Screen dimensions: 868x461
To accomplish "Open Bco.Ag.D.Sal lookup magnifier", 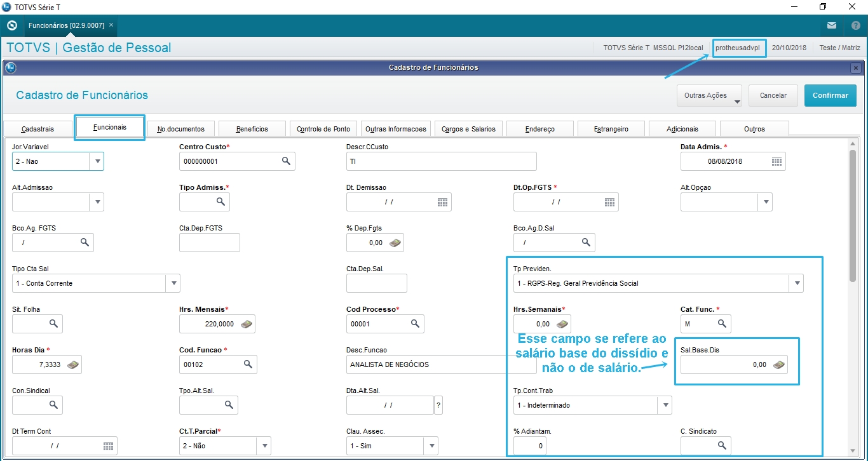I will [x=586, y=243].
